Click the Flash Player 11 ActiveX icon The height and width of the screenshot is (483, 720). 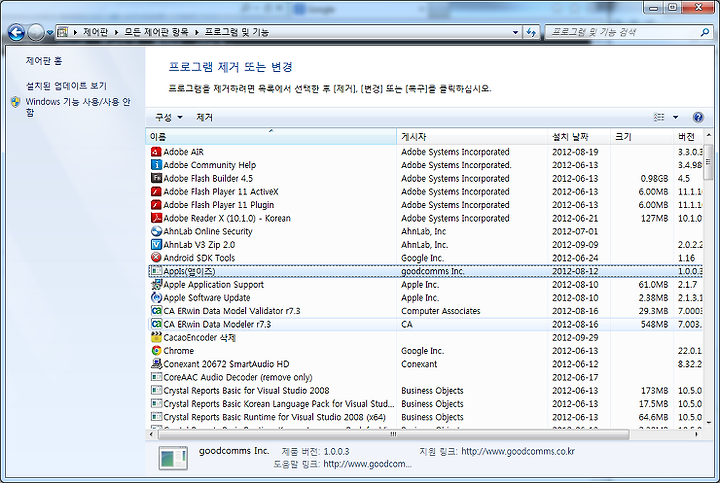(156, 191)
